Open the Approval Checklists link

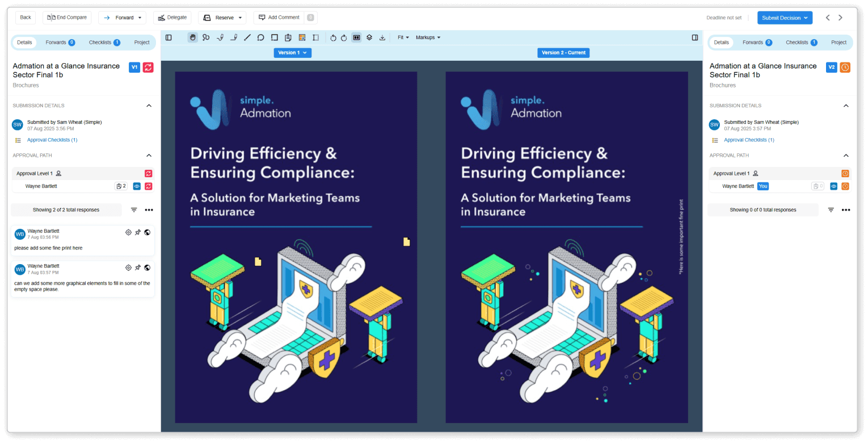click(52, 140)
